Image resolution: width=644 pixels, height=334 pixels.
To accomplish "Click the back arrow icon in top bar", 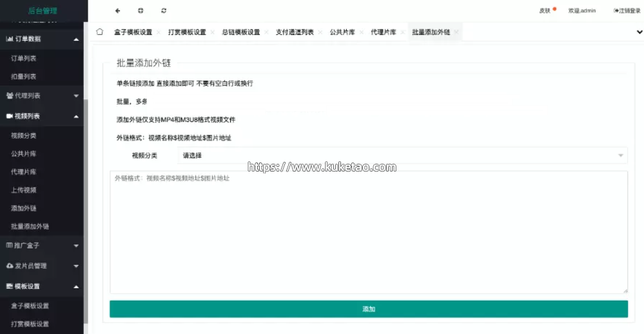I will tap(117, 11).
